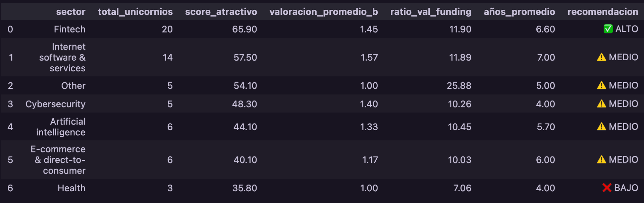Select the Cybersecurity sector cell
The width and height of the screenshot is (644, 203).
point(55,104)
